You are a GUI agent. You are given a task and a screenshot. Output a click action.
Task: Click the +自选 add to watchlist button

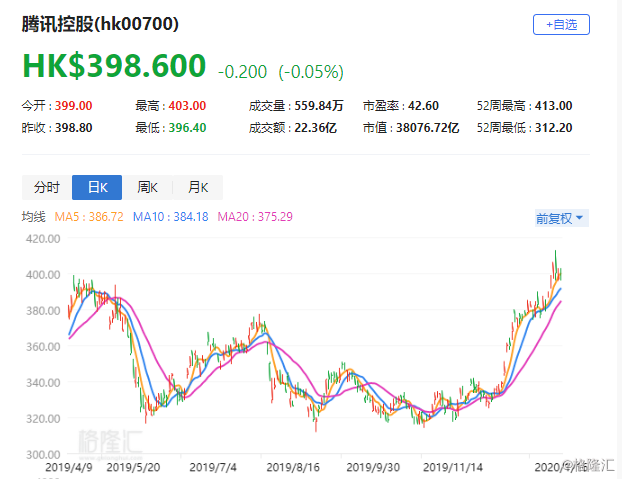pyautogui.click(x=561, y=25)
